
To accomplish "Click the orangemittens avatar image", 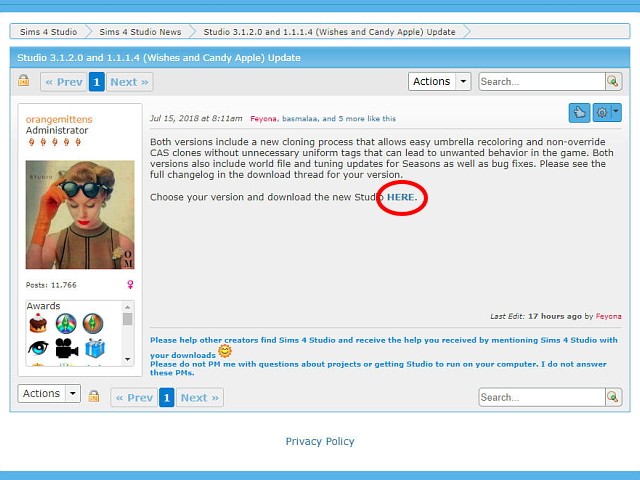I will (80, 215).
